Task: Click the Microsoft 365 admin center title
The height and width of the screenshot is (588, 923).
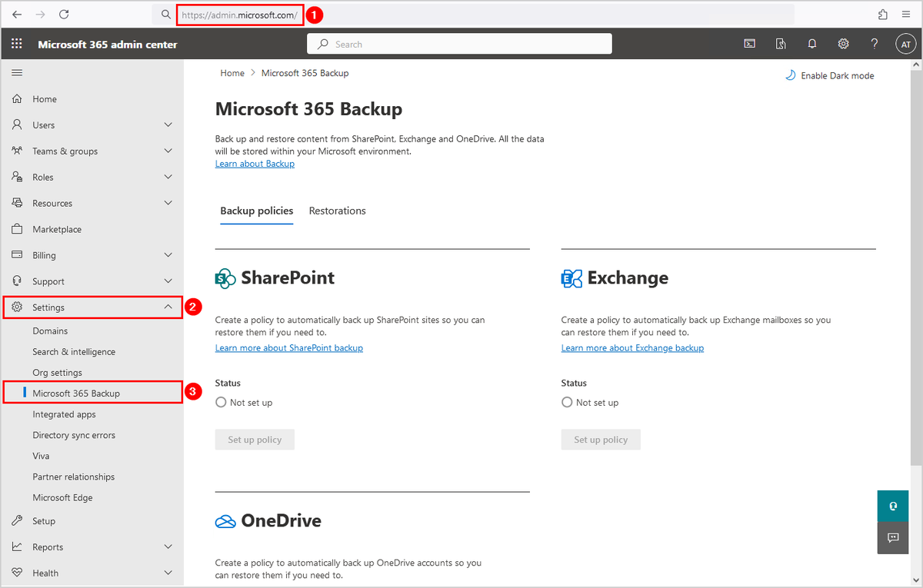Action: click(108, 45)
